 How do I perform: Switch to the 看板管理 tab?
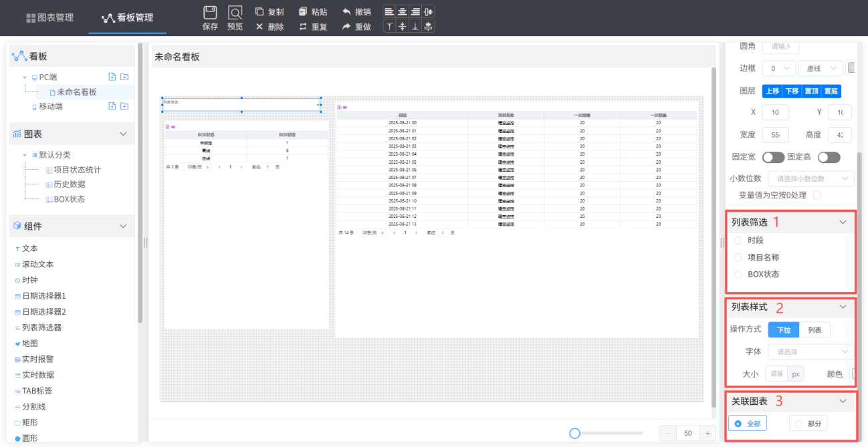(127, 18)
